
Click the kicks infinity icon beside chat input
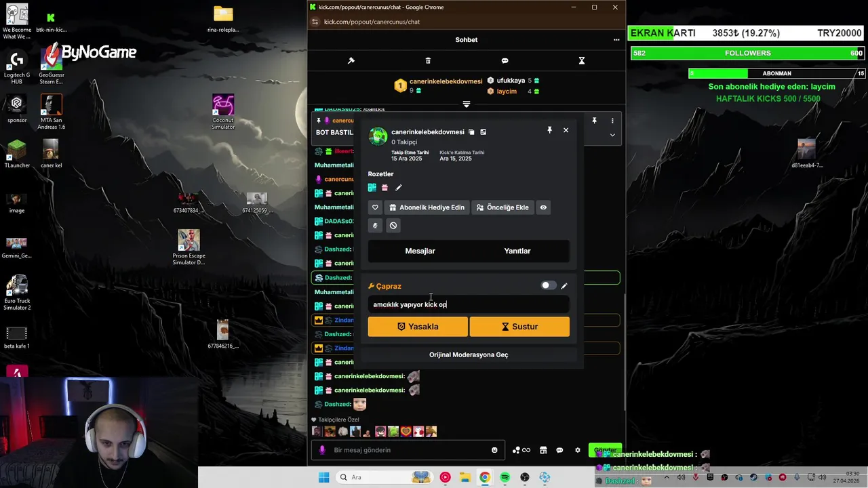[521, 450]
